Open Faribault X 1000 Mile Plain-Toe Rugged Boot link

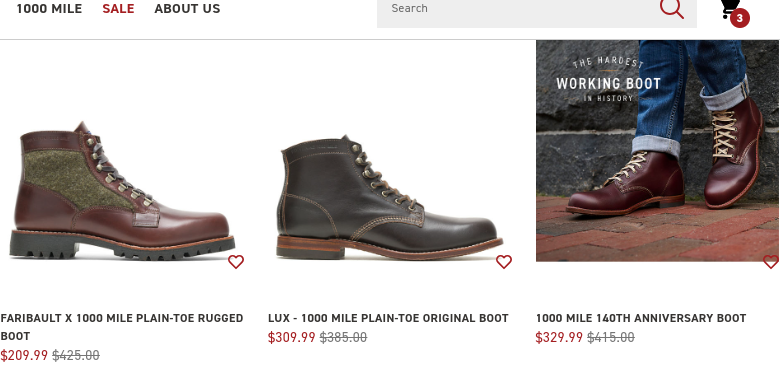click(122, 327)
